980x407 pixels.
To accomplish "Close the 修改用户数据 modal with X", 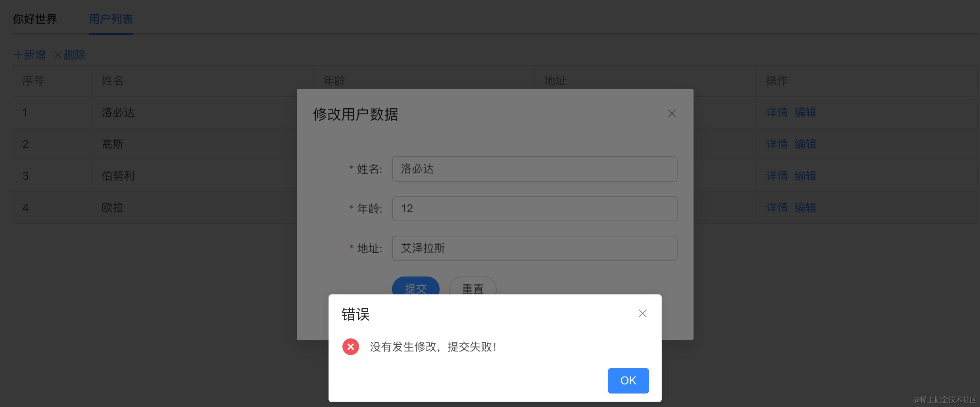I will 672,113.
